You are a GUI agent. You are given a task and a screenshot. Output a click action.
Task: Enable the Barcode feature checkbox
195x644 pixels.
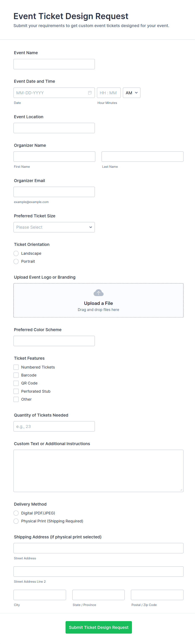click(x=16, y=375)
